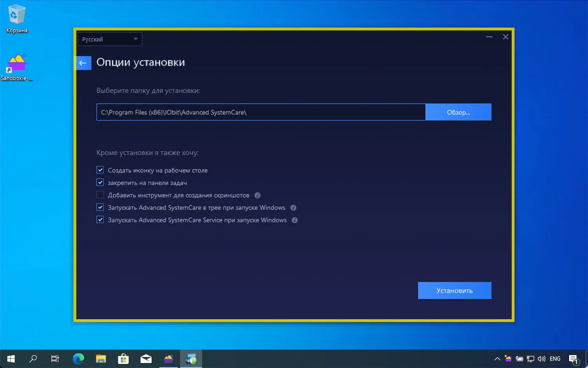Click the ENG input language indicator
This screenshot has height=368, width=588.
555,359
